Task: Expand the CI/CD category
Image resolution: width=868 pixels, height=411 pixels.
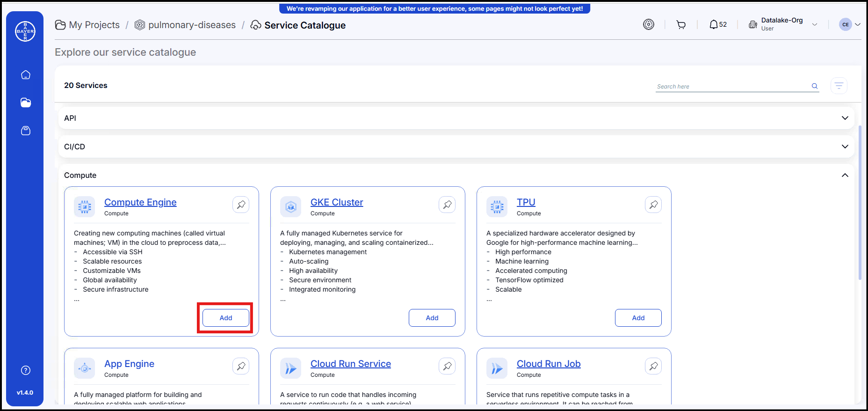Action: click(456, 147)
